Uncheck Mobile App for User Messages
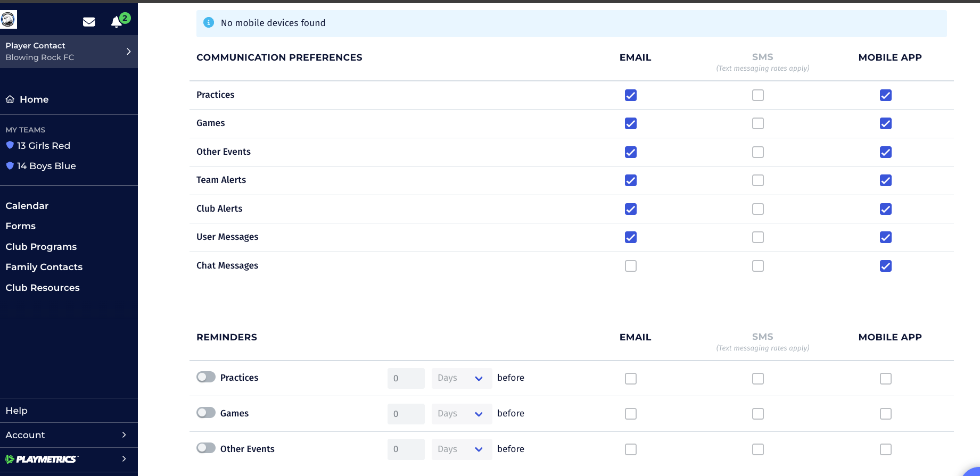 click(886, 237)
